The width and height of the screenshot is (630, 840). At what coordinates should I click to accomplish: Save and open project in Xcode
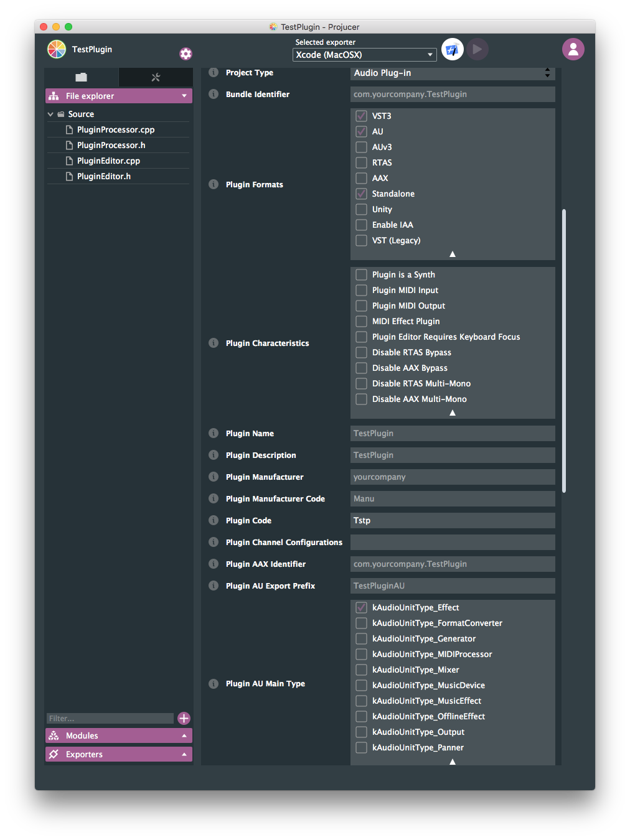pos(453,49)
